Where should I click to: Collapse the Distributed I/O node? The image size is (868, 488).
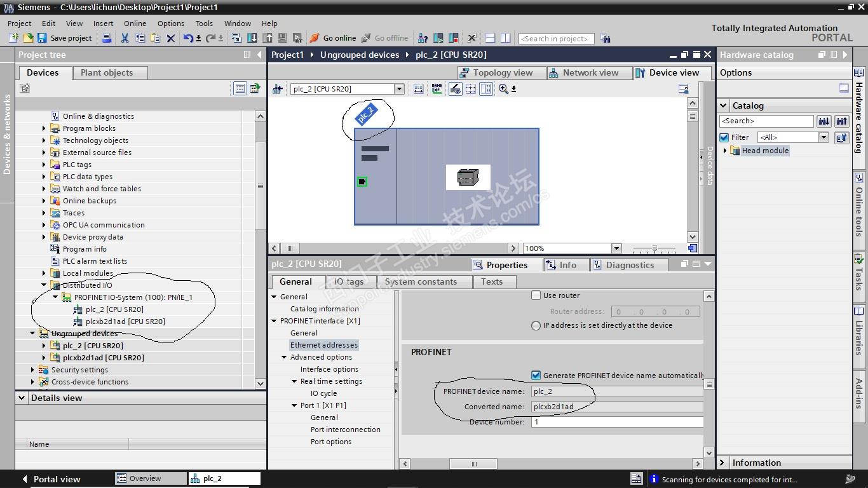coord(44,285)
